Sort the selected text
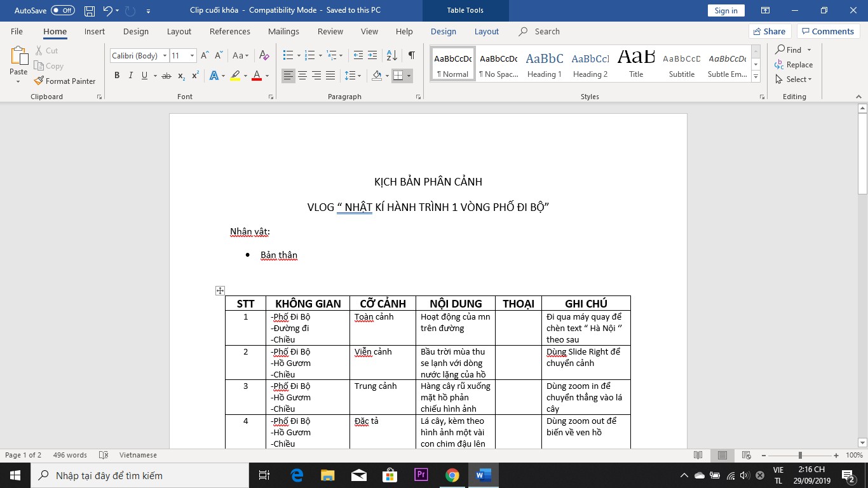Screen dimensions: 868x488 pyautogui.click(x=392, y=56)
